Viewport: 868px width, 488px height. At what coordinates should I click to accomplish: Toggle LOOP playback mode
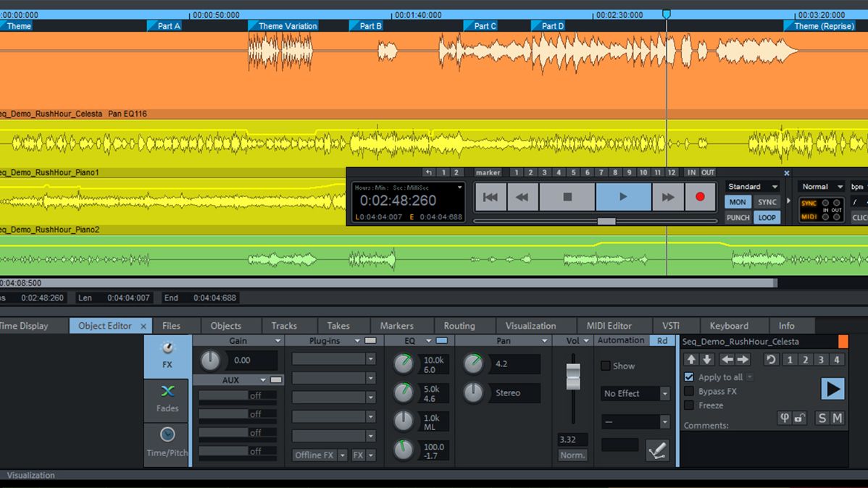coord(767,217)
